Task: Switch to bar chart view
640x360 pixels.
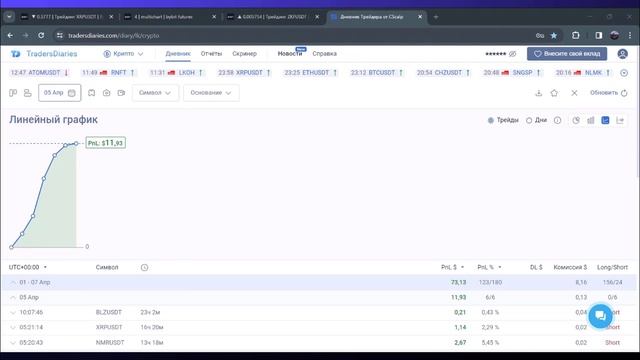Action: 591,120
